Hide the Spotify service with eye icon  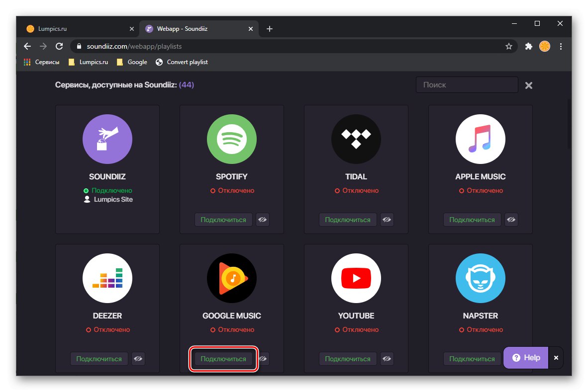tap(263, 220)
